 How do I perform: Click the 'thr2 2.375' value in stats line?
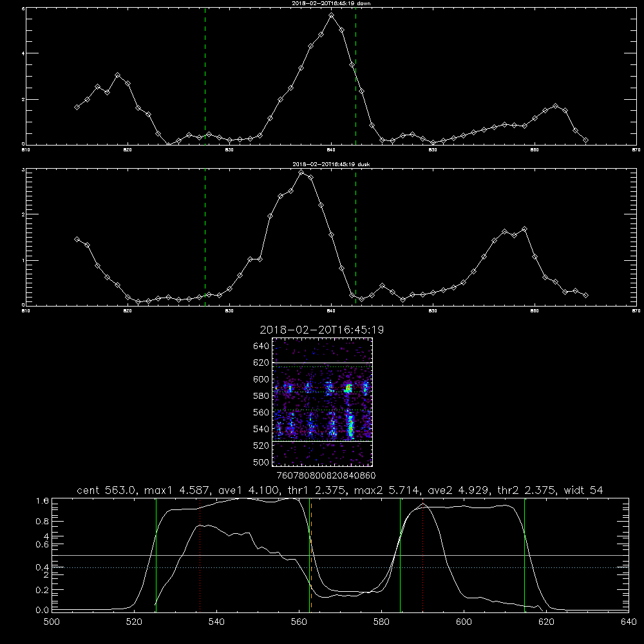point(526,490)
